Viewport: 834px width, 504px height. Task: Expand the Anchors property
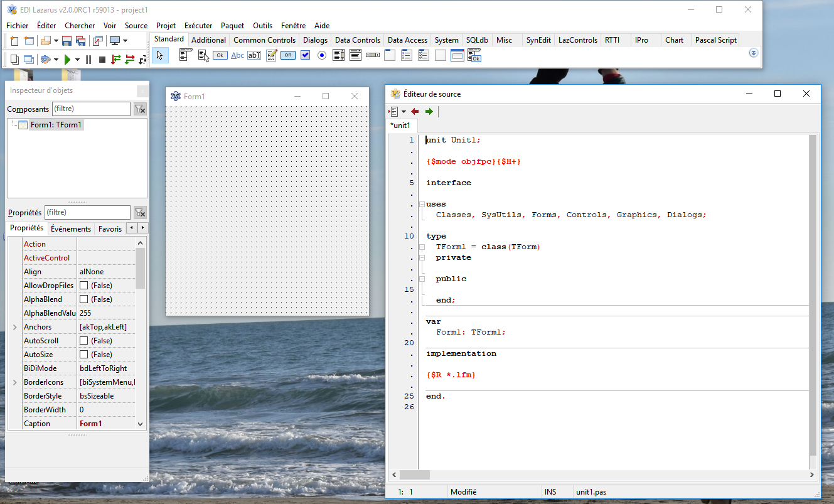(15, 327)
